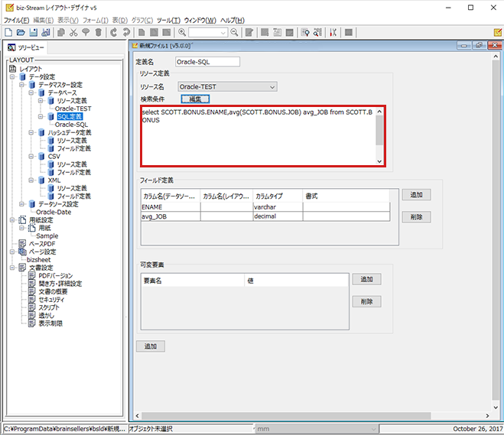Click the ベースPDF document icon
The width and height of the screenshot is (504, 435).
point(22,244)
